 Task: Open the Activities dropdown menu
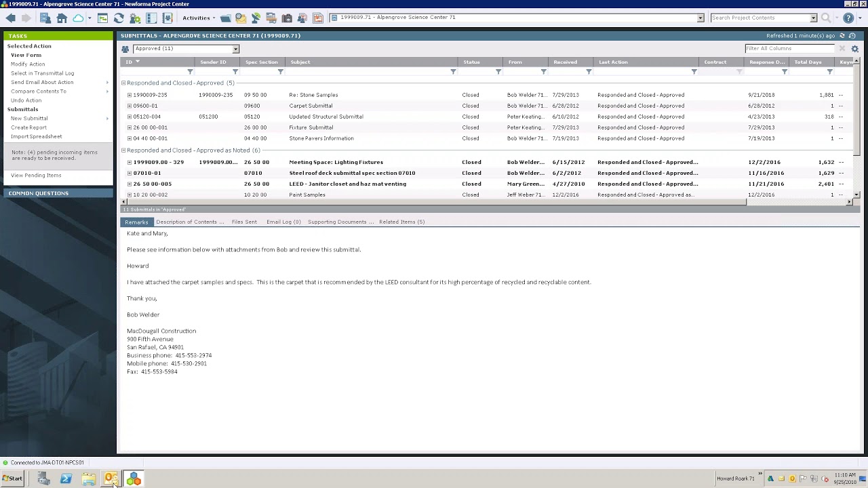pyautogui.click(x=199, y=18)
